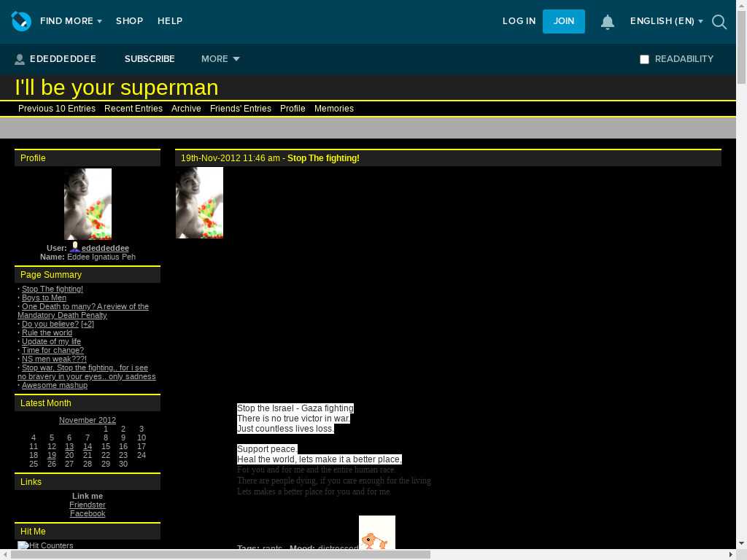Go to the Archive tab
This screenshot has height=560, width=747.
click(x=186, y=109)
